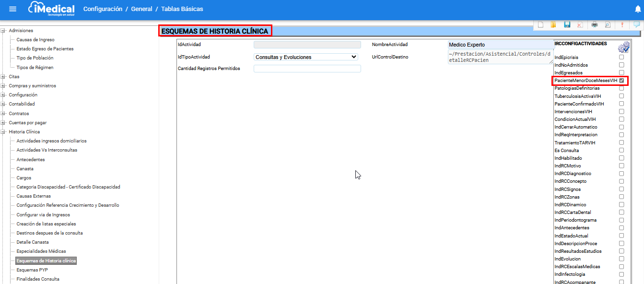Check the Es Consulta checkbox
Viewport: 644px width, 284px height.
click(x=621, y=150)
